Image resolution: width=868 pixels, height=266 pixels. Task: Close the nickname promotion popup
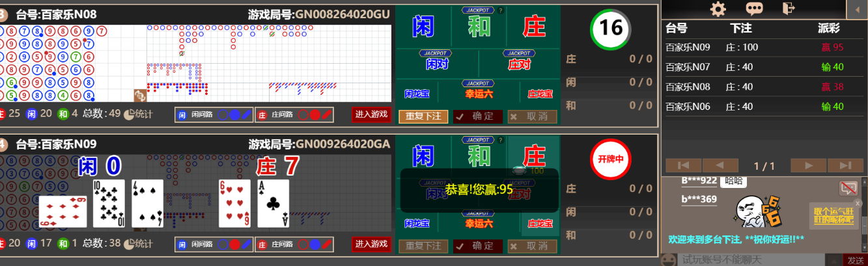click(858, 204)
